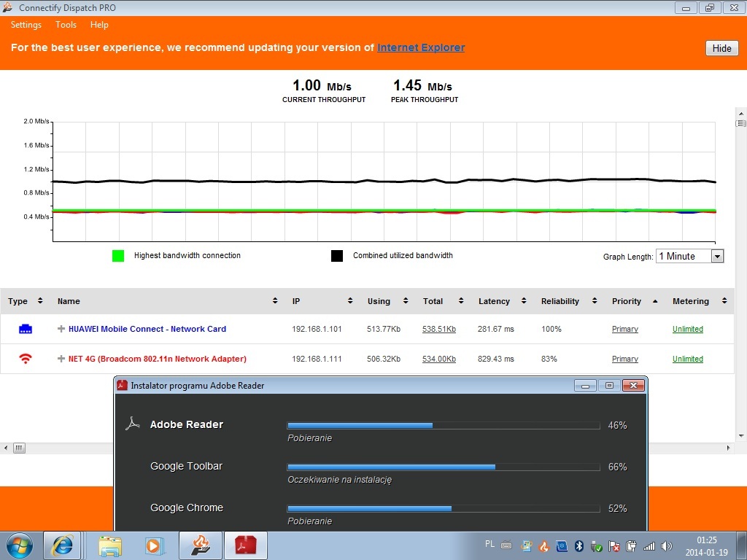Follow the Internet Explorer update link

pyautogui.click(x=421, y=47)
